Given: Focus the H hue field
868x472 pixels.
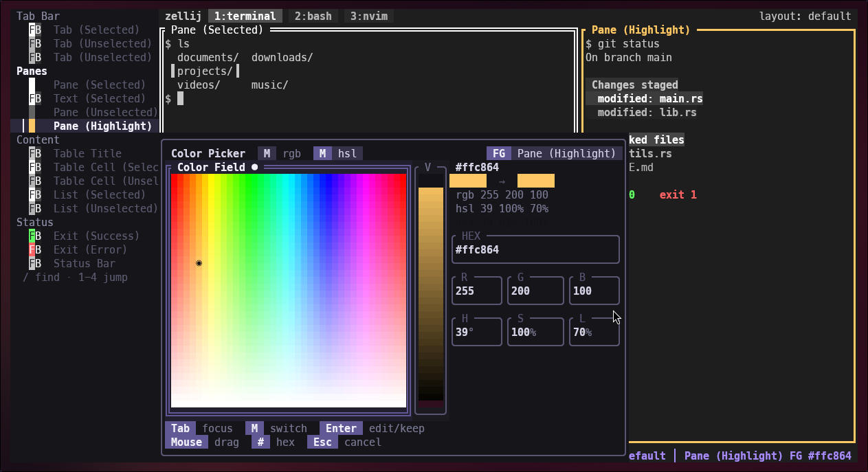Looking at the screenshot, I should tap(477, 332).
